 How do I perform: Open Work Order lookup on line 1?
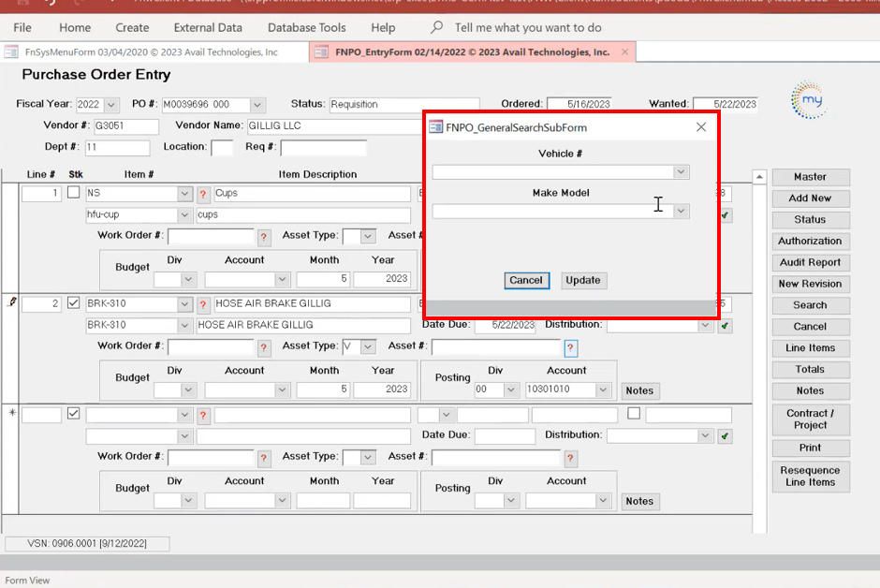click(264, 237)
